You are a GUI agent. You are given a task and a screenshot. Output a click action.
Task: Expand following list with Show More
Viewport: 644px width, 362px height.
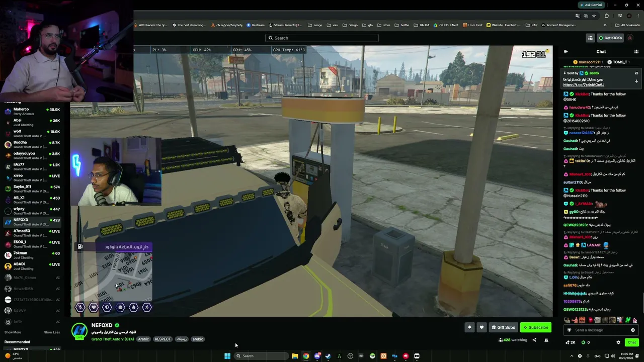coord(13,332)
